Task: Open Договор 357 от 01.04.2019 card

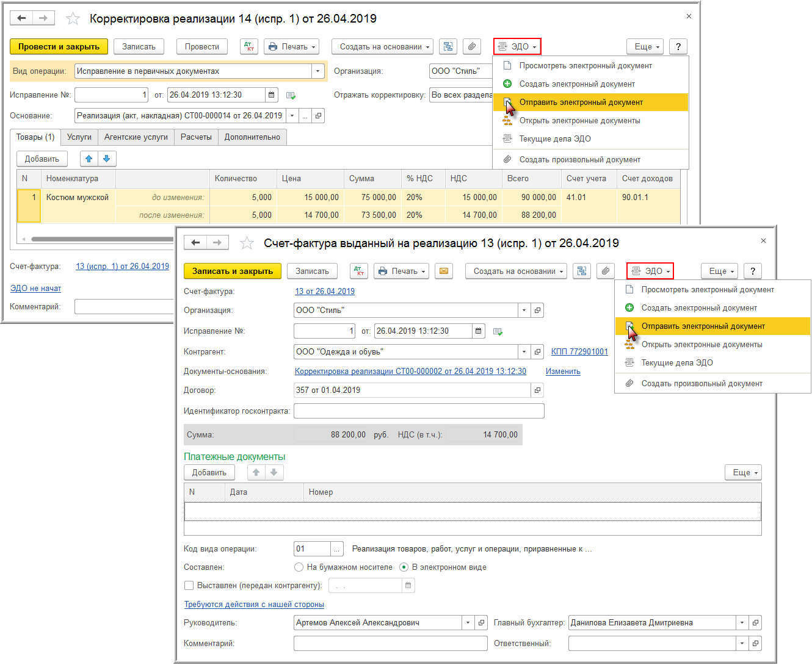Action: (537, 390)
